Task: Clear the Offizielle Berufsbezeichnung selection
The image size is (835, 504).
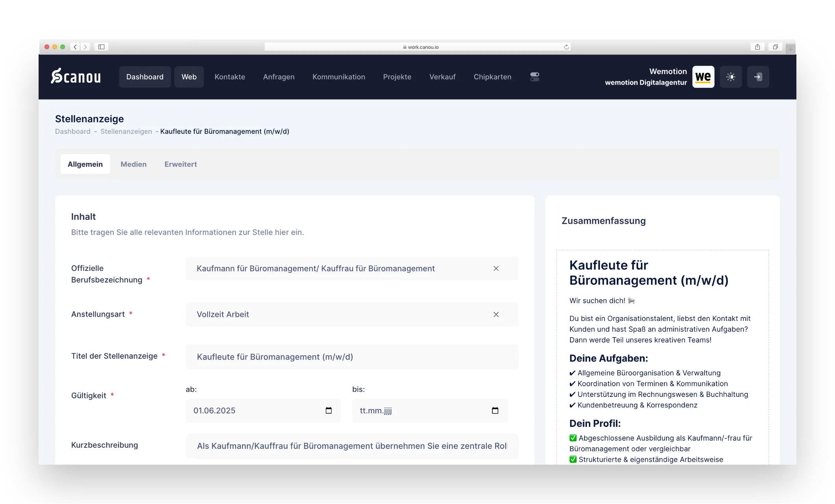Action: [496, 269]
